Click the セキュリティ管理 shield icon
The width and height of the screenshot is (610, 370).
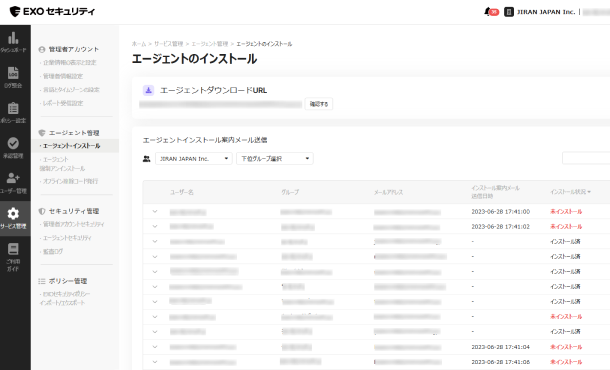42,211
